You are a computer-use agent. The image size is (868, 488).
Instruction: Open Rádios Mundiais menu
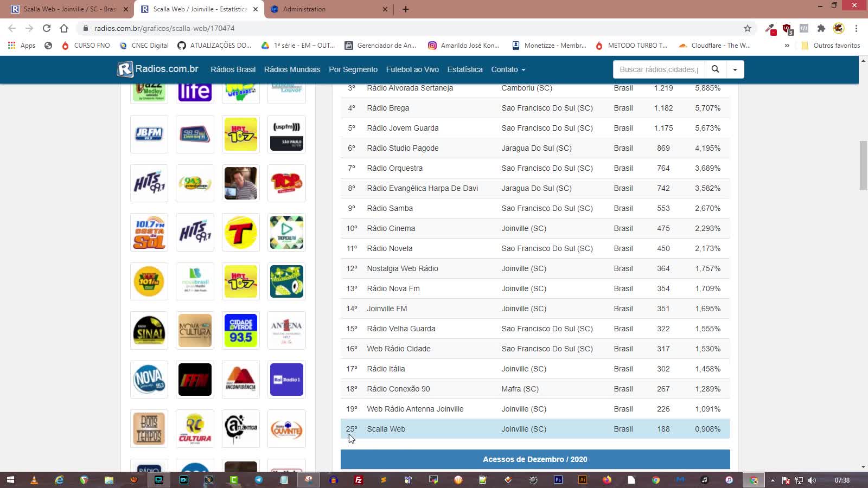point(292,69)
